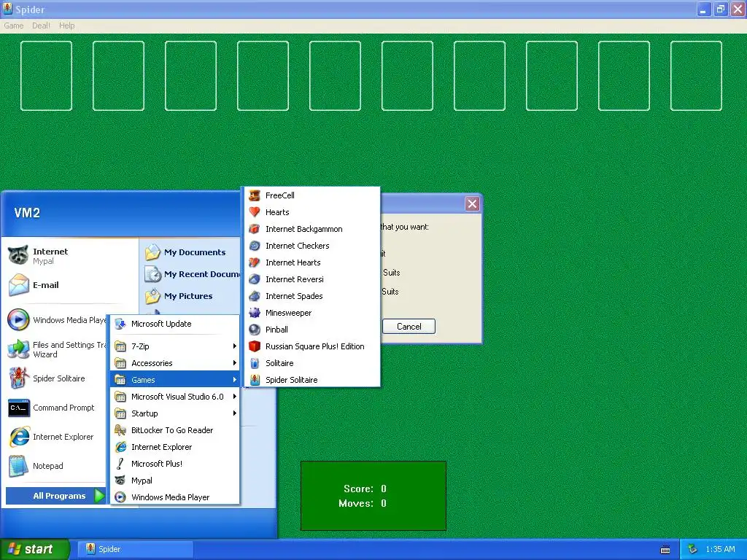Open BitLocker To Go Reader

(175, 430)
